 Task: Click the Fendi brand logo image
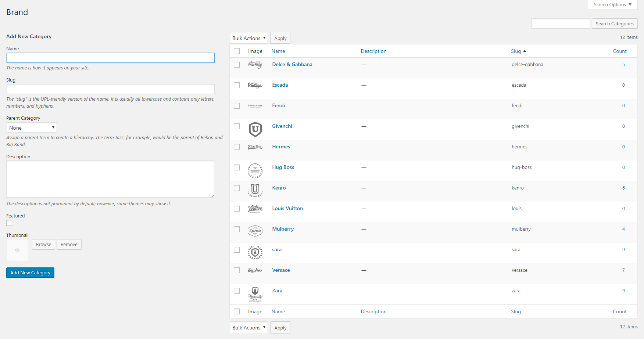pos(255,106)
